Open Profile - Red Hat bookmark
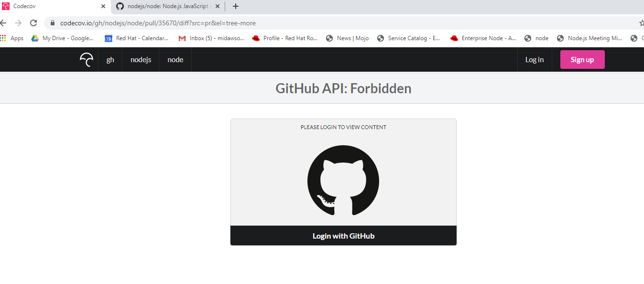This screenshot has width=644, height=284. (285, 38)
